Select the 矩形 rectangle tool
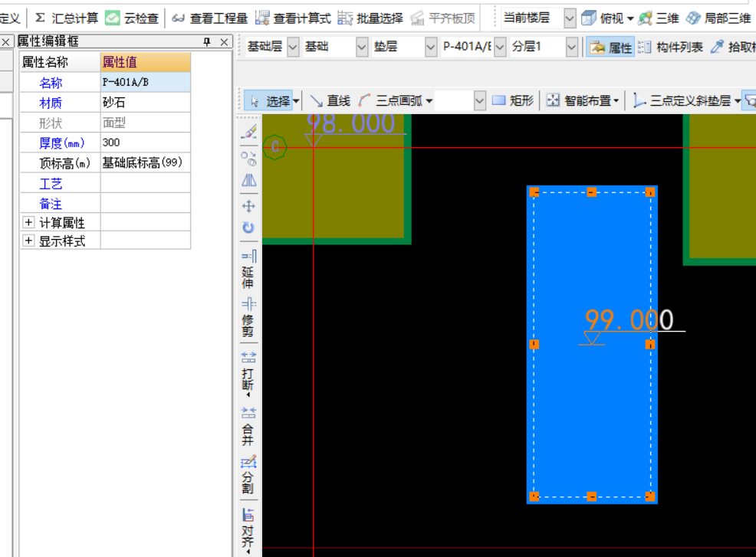This screenshot has width=756, height=557. 512,100
